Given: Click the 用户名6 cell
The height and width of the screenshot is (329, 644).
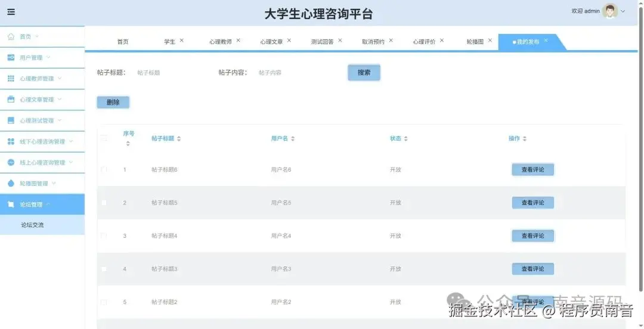Looking at the screenshot, I should coord(281,170).
